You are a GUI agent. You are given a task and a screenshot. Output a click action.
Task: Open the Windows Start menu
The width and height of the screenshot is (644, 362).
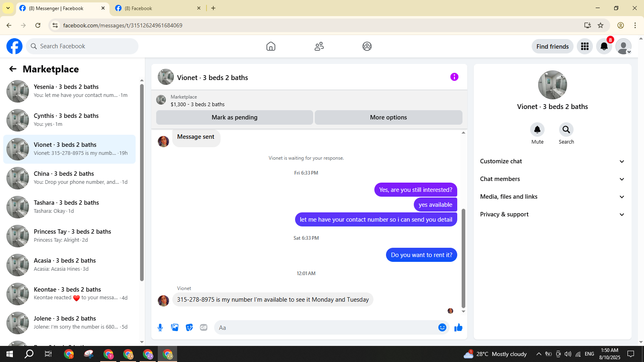(10, 354)
